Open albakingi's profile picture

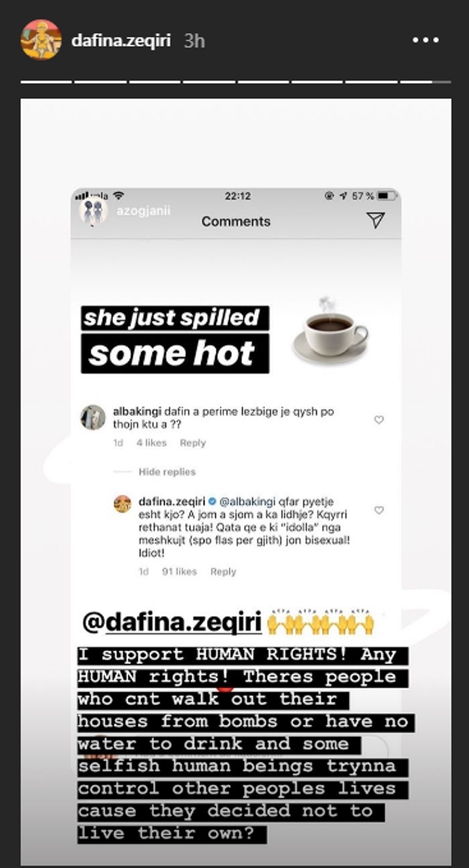(93, 417)
